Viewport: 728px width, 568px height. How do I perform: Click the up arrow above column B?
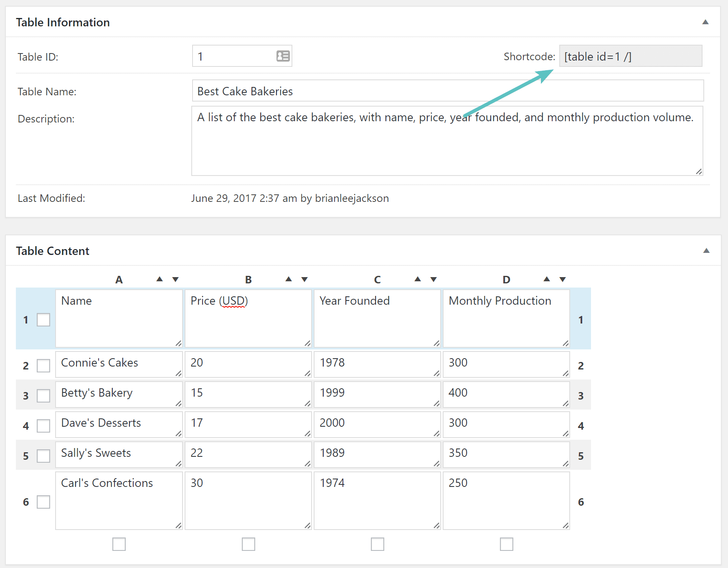[x=289, y=279]
